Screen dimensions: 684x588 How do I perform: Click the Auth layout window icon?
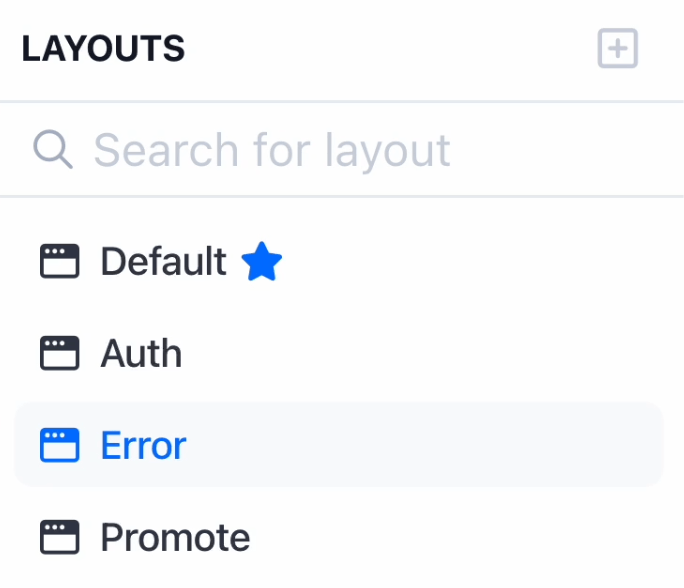point(59,353)
